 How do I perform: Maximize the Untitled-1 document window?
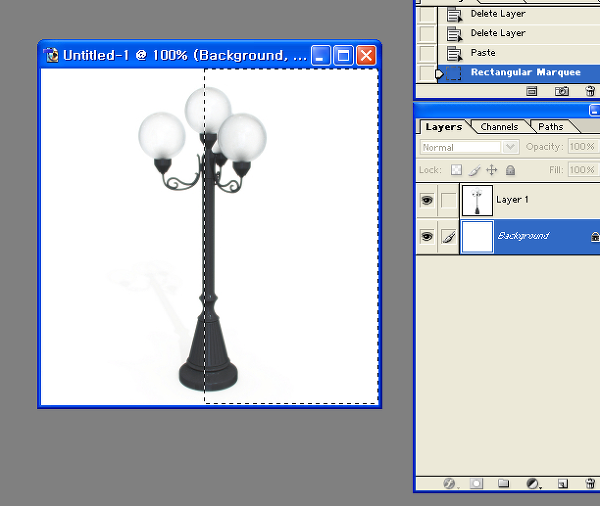pos(343,56)
